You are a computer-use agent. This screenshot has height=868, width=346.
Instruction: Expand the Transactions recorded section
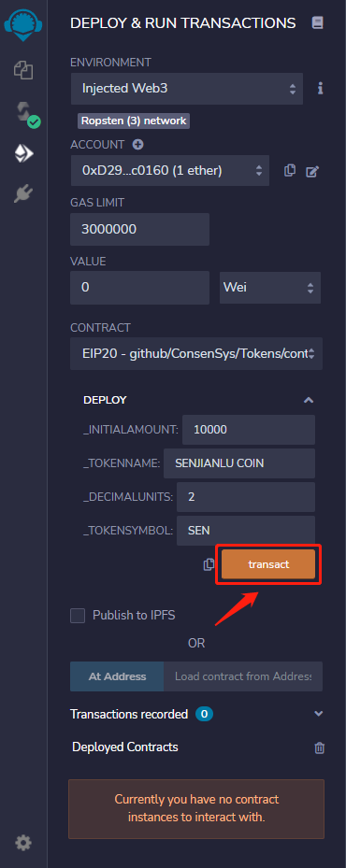click(x=318, y=714)
